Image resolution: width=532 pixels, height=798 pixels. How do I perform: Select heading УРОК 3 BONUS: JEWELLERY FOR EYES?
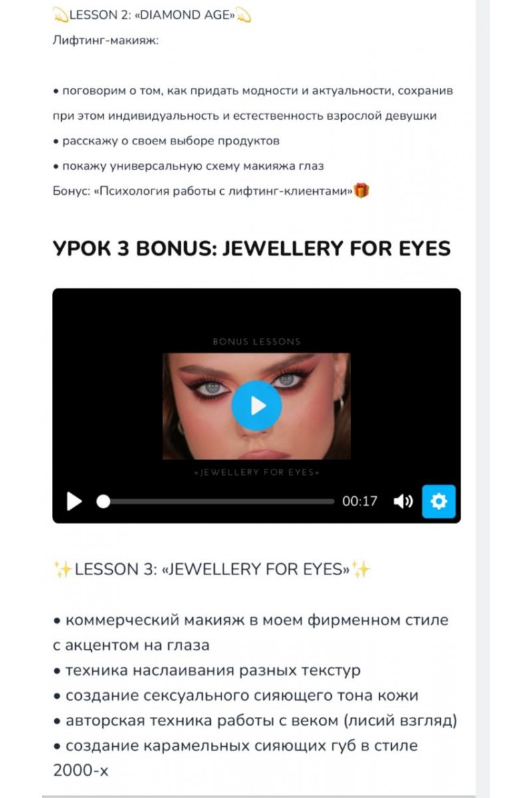(x=251, y=248)
